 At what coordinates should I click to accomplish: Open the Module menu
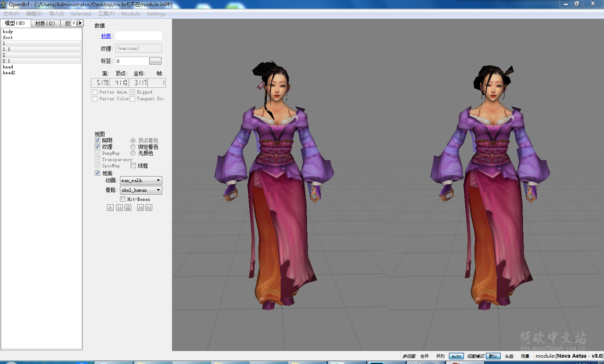(130, 14)
